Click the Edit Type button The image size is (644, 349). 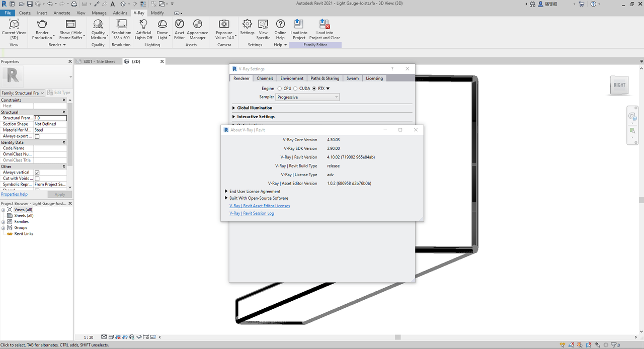pyautogui.click(x=59, y=93)
